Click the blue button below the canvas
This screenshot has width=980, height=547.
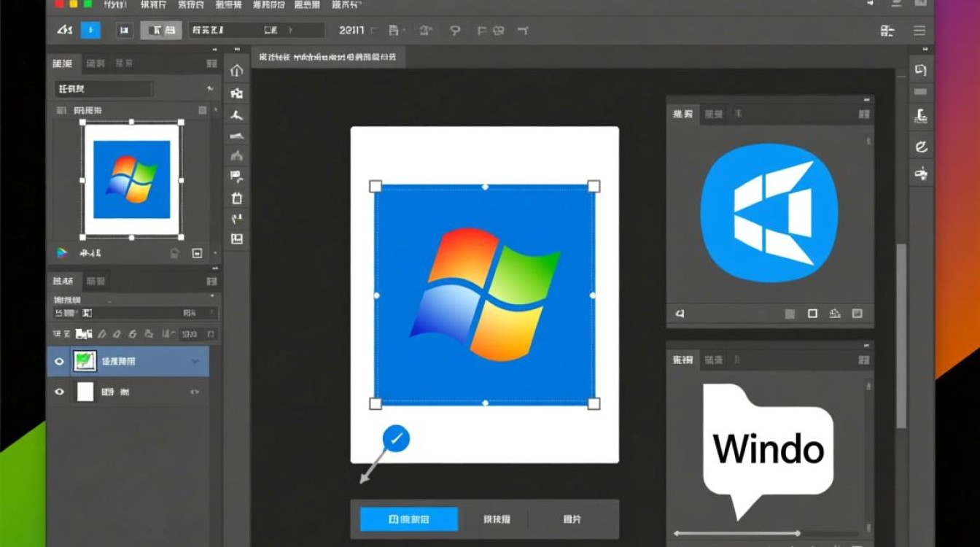tap(409, 519)
